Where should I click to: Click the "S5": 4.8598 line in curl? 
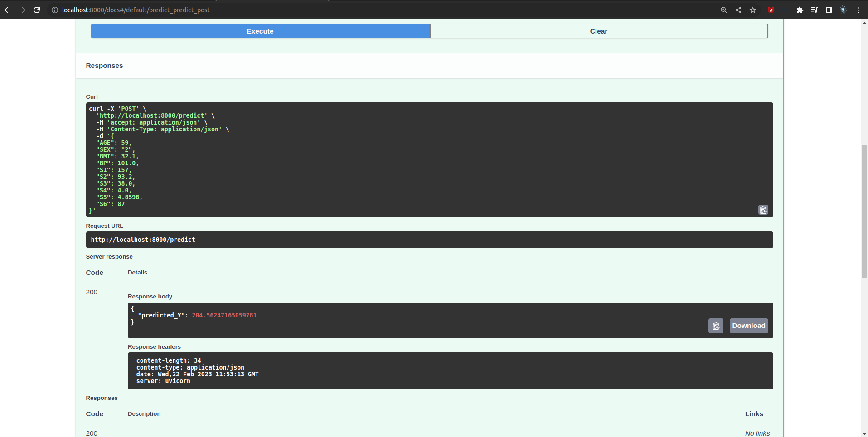119,197
